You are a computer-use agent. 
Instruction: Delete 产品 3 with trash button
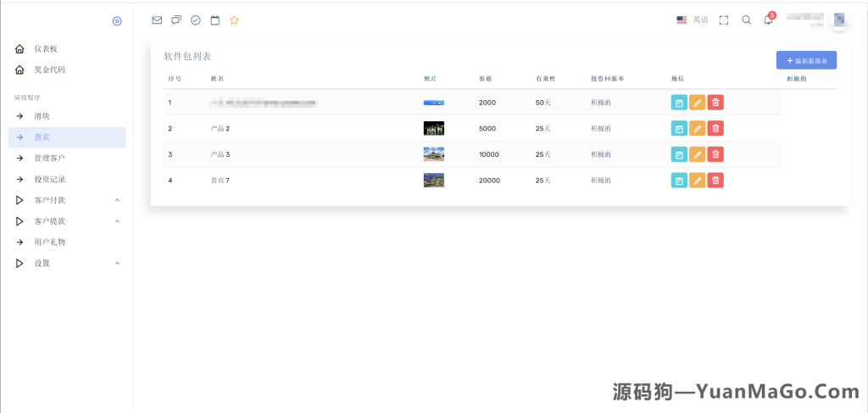click(x=715, y=154)
